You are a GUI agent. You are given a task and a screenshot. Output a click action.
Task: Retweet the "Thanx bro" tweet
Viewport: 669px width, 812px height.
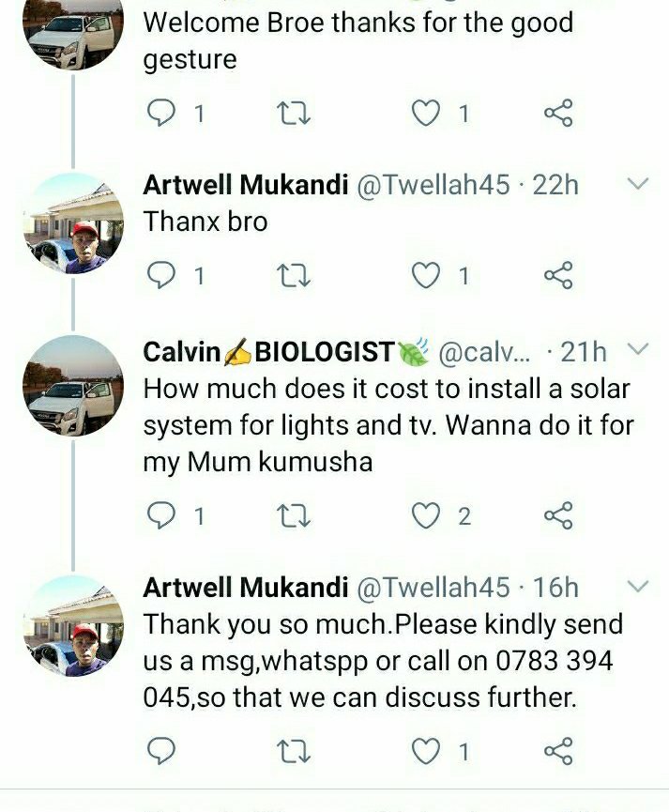pos(295,276)
